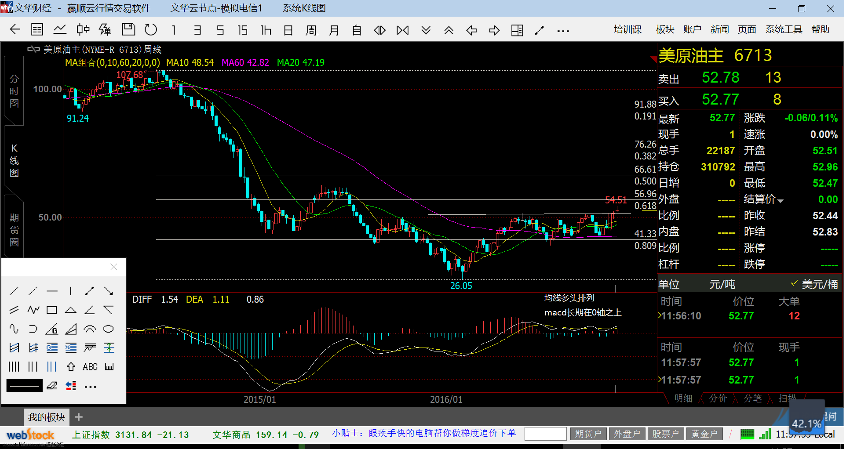This screenshot has width=868, height=449.
Task: Switch to 5-minute period
Action: (x=220, y=30)
